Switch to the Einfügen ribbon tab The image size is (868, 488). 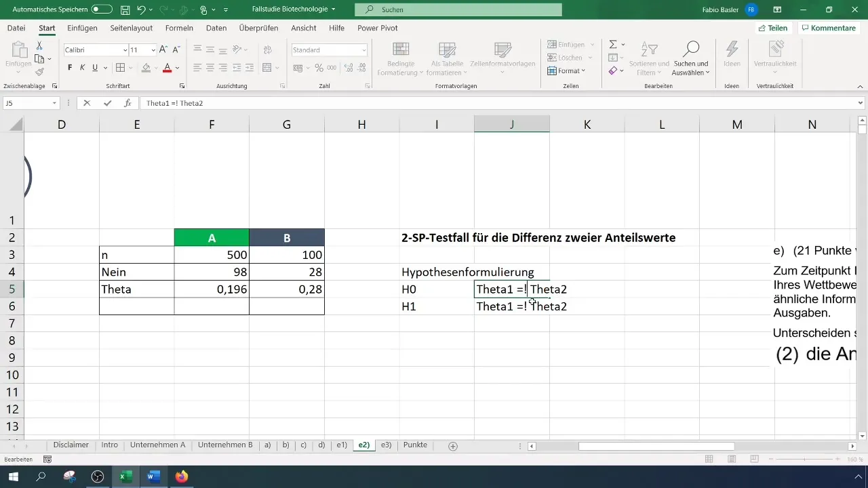[82, 28]
